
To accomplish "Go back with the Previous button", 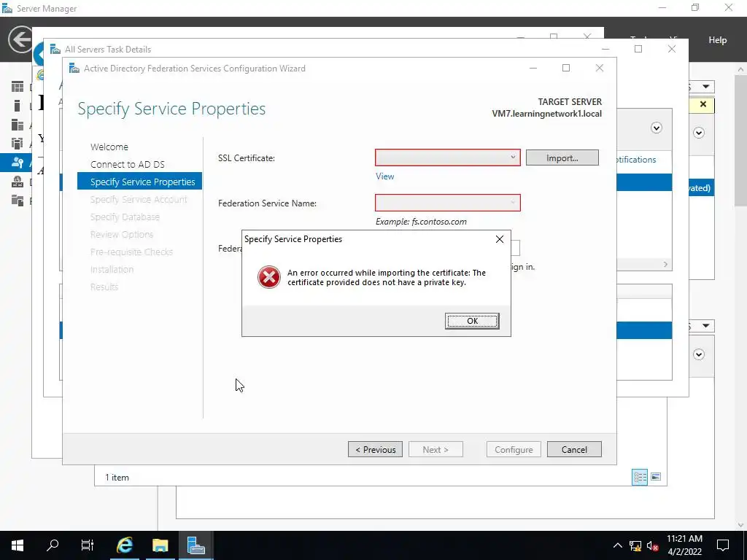I will pos(376,449).
